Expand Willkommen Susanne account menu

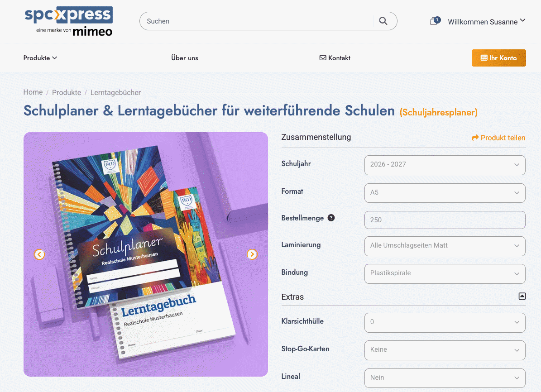[x=487, y=22]
